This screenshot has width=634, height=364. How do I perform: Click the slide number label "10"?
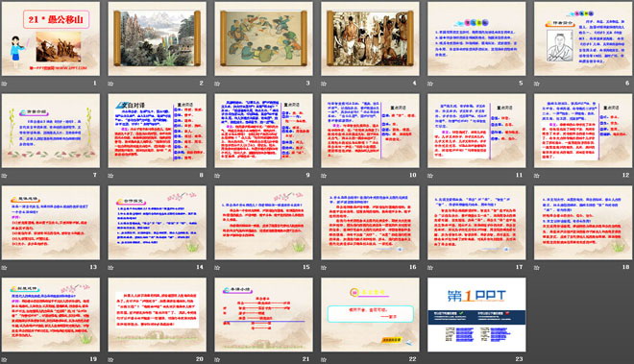tap(412, 175)
